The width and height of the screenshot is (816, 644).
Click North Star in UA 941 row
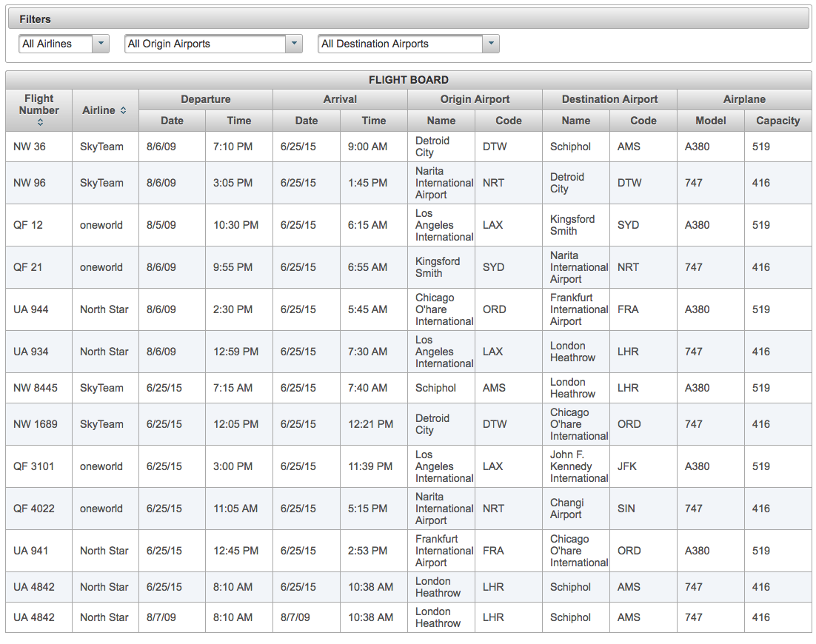tap(104, 551)
